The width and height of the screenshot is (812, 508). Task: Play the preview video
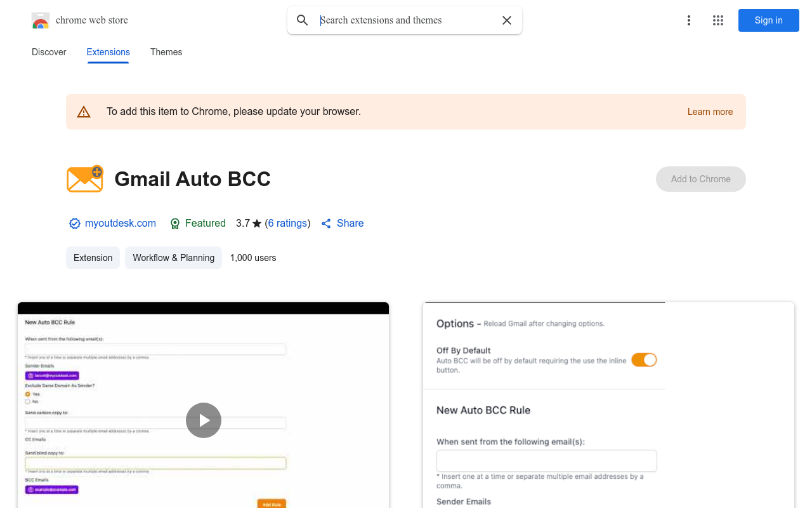point(204,420)
